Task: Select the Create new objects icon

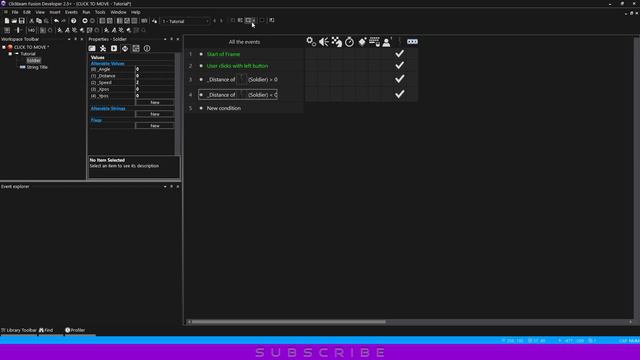Action: [362, 42]
